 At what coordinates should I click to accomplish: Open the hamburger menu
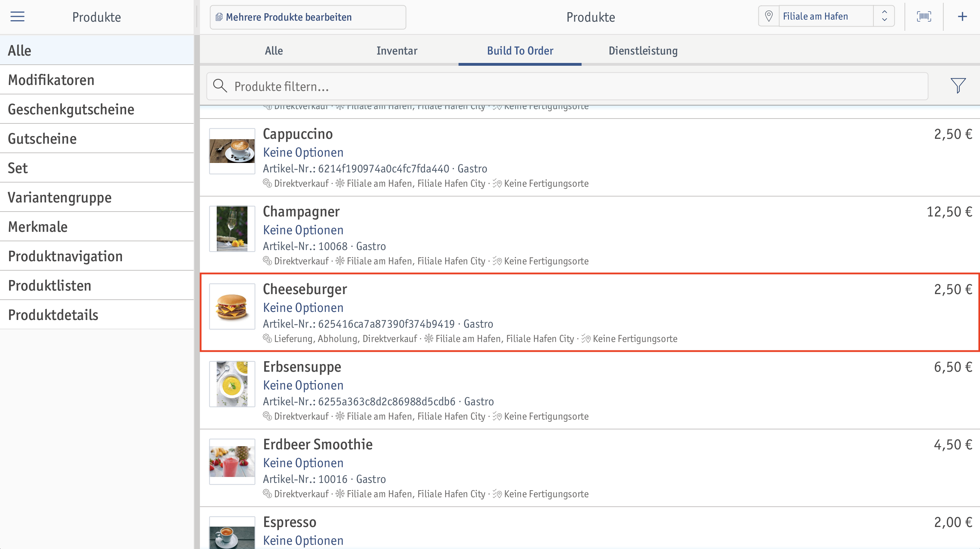(17, 16)
